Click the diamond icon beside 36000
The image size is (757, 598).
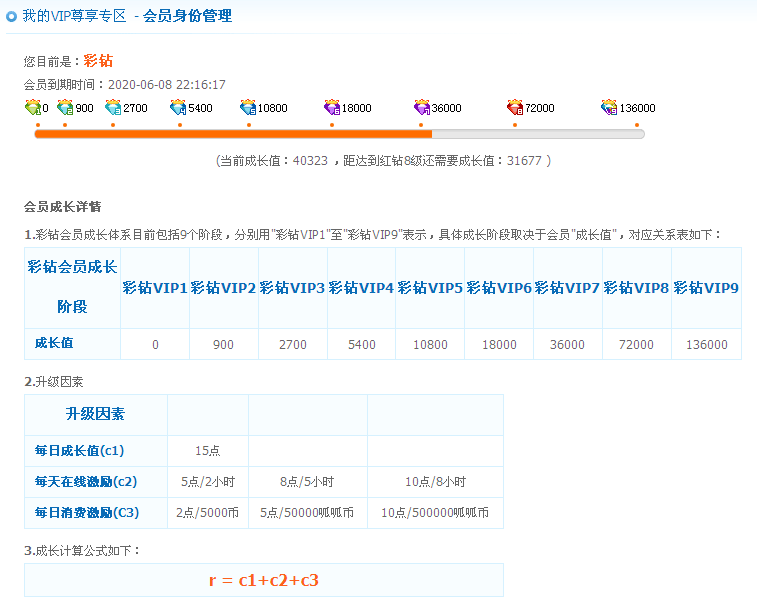coord(422,107)
